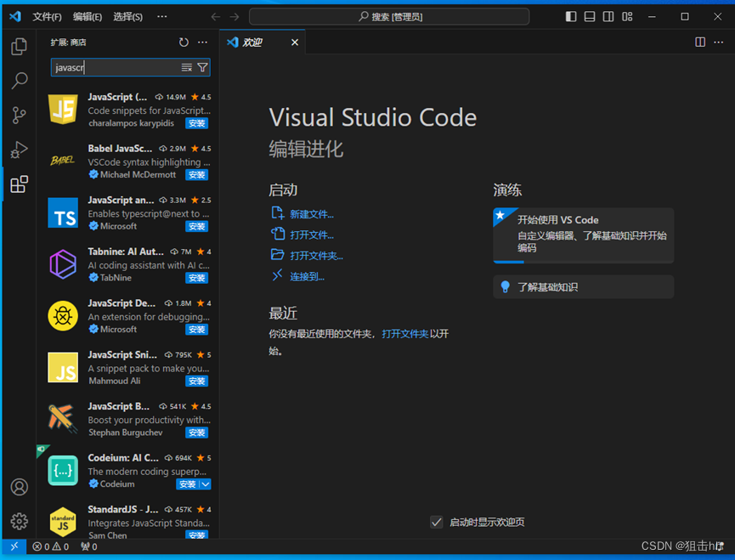Open the Accounts icon in activity bar
735x560 pixels.
(19, 487)
